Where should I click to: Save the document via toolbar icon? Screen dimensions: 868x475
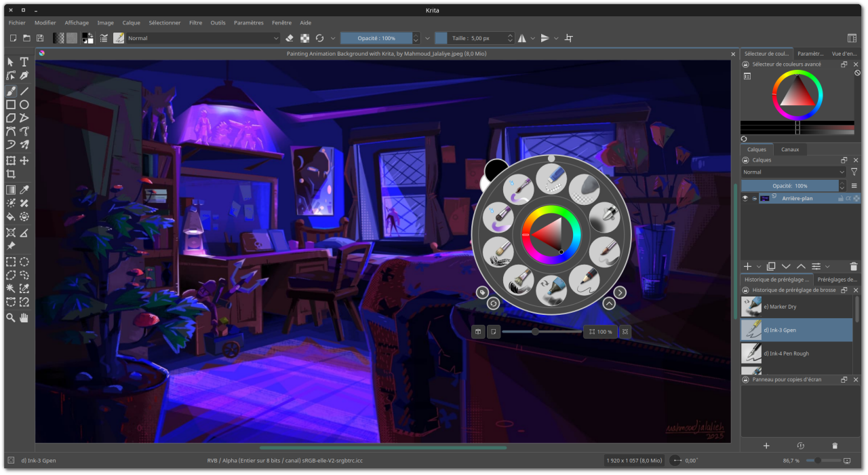pyautogui.click(x=40, y=38)
